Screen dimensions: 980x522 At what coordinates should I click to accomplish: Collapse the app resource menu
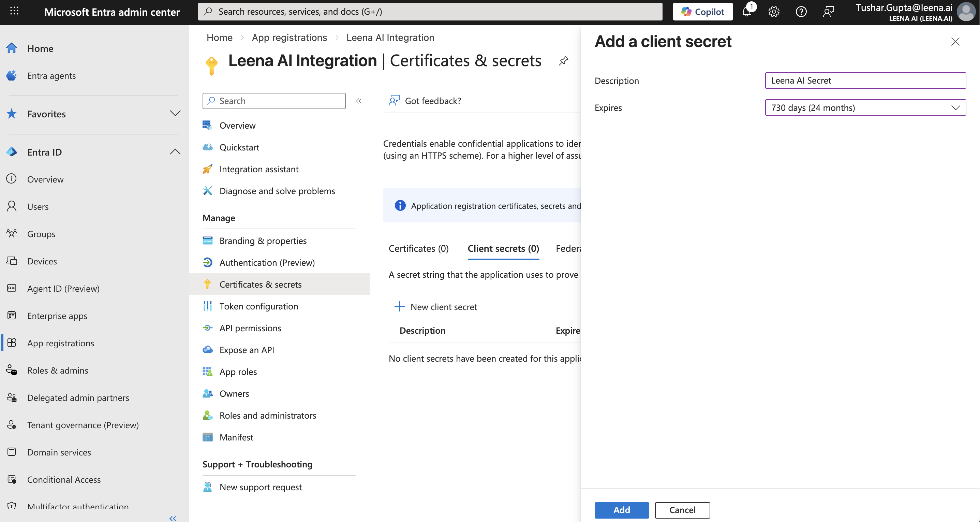[x=359, y=101]
